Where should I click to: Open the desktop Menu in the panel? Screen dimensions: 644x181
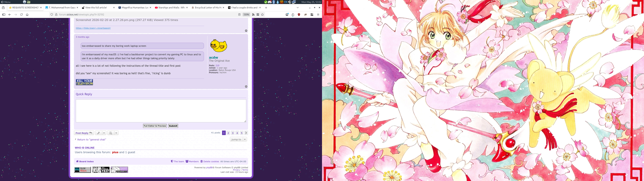coord(6,2)
